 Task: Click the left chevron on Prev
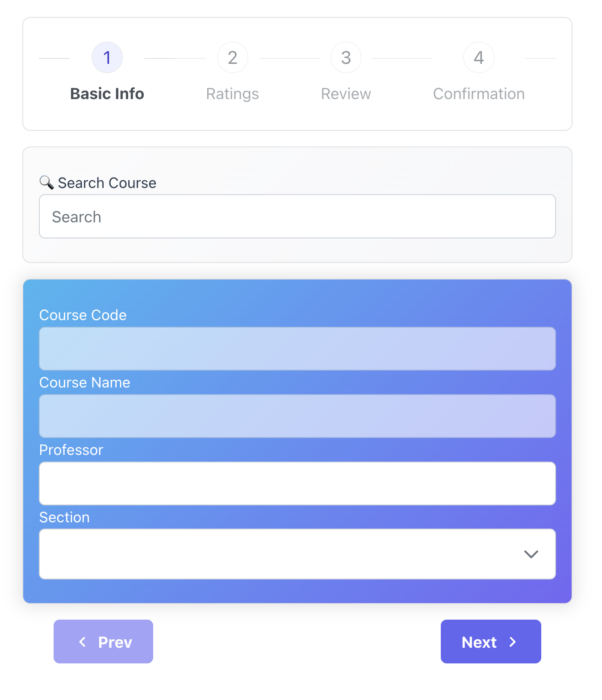(83, 642)
